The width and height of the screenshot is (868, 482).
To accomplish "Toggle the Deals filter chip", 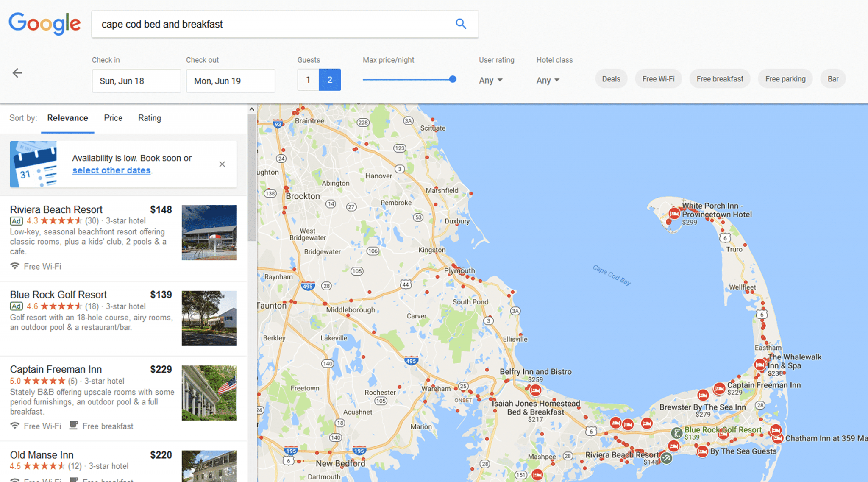I will 611,79.
